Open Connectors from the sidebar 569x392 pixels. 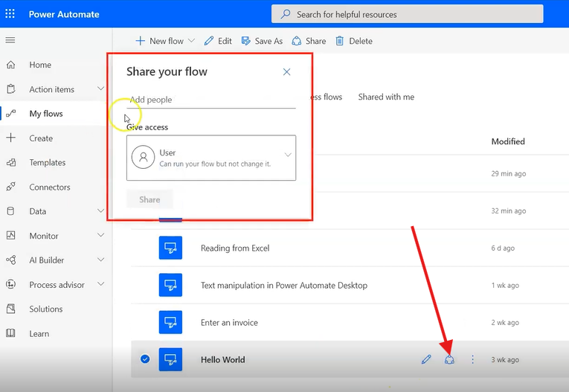tap(50, 187)
